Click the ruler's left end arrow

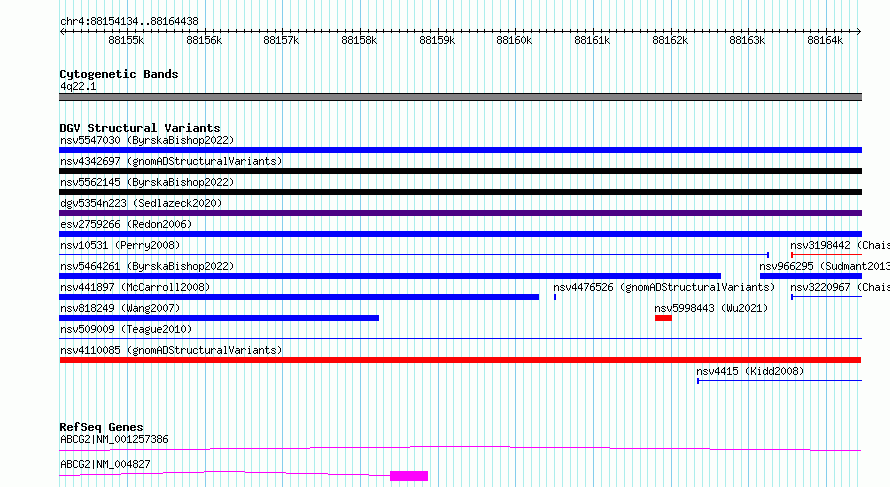coord(62,31)
